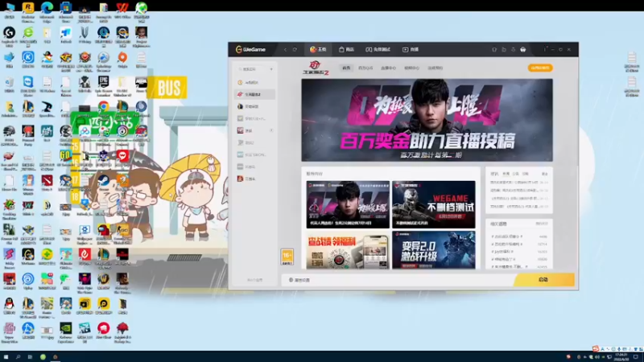
Task: Open the WeGame home tab (主页)
Action: (x=318, y=49)
